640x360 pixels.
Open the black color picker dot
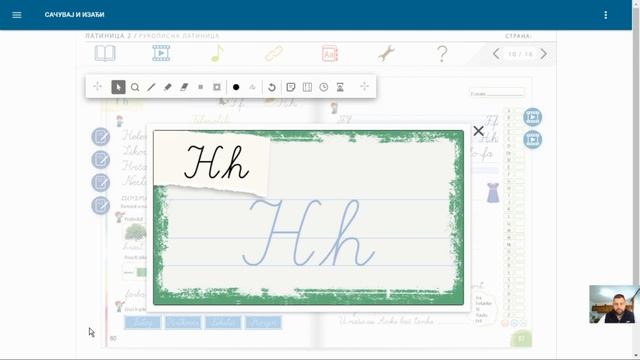(236, 87)
